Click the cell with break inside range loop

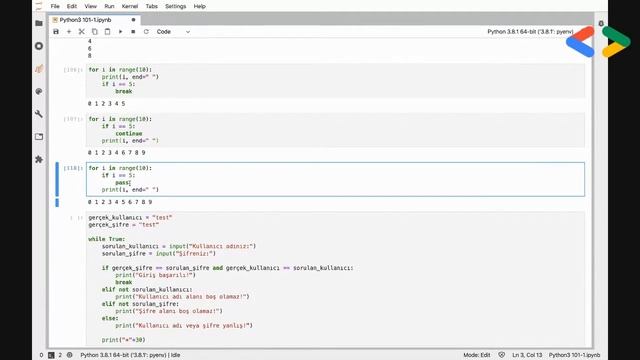click(x=335, y=80)
